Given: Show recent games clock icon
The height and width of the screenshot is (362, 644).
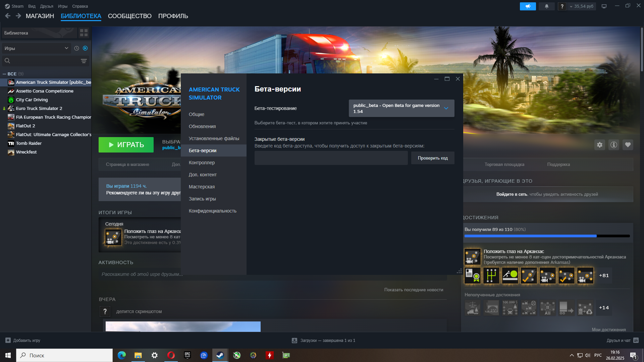Looking at the screenshot, I should (x=76, y=48).
